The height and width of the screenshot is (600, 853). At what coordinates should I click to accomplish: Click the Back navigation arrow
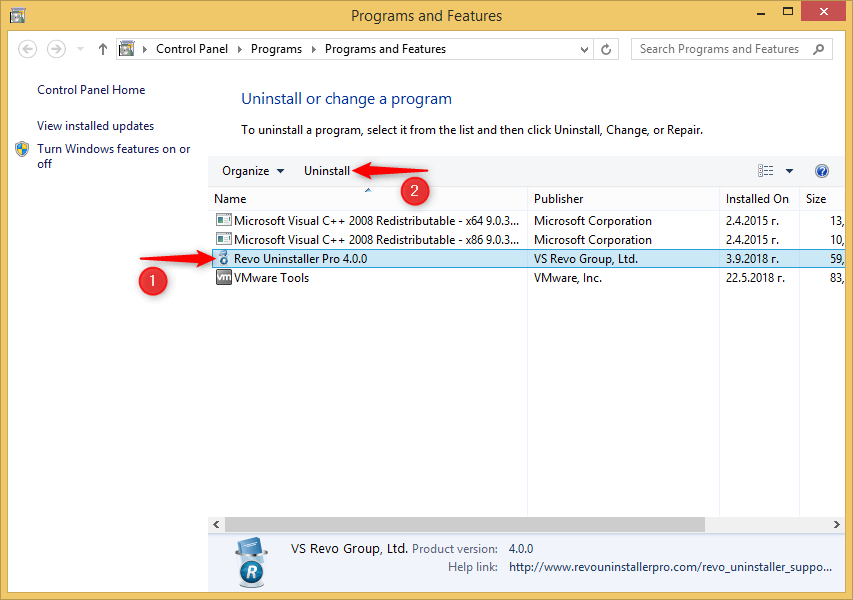pyautogui.click(x=27, y=49)
